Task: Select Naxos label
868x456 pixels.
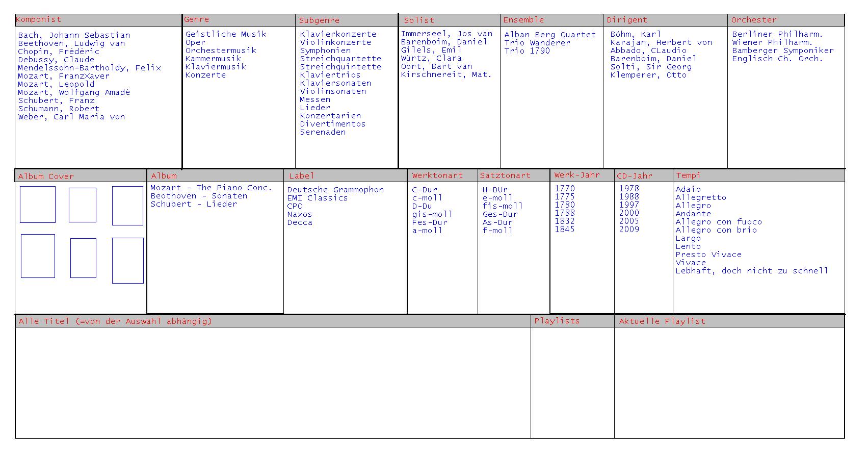Action: pos(300,214)
